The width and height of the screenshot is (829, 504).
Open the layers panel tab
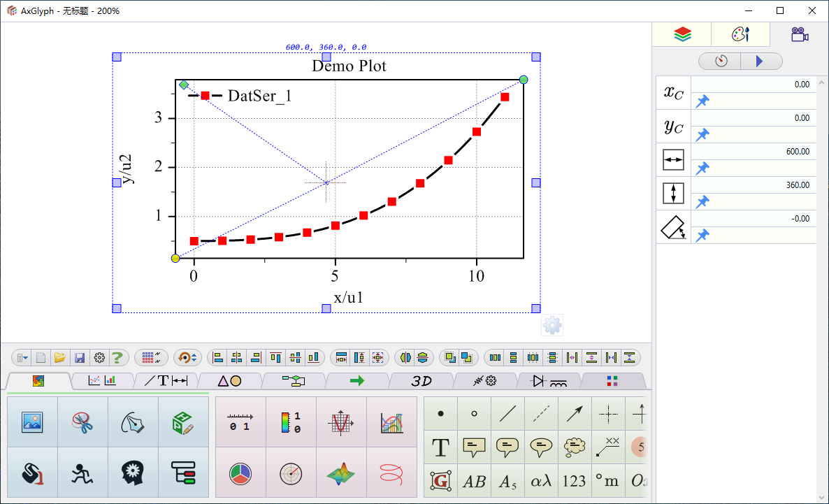[682, 34]
